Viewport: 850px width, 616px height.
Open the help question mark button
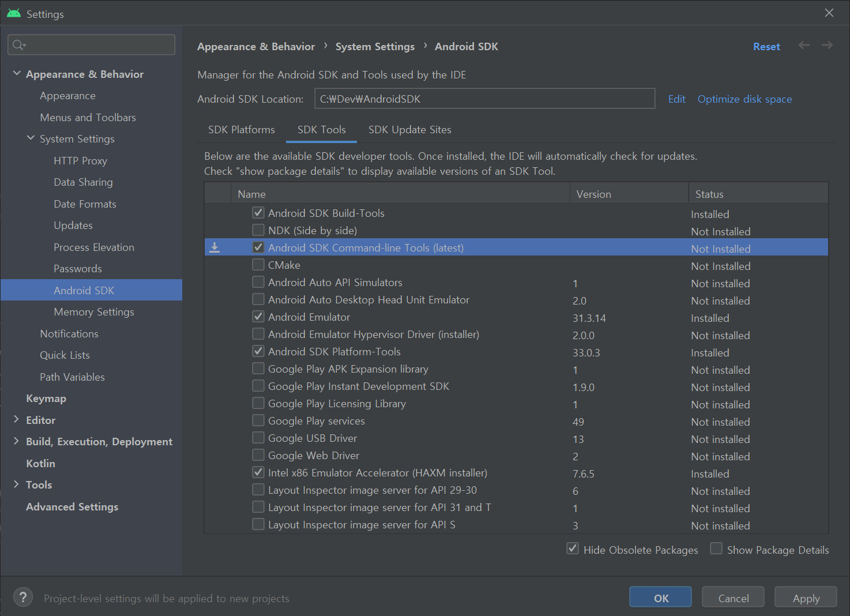coord(23,597)
